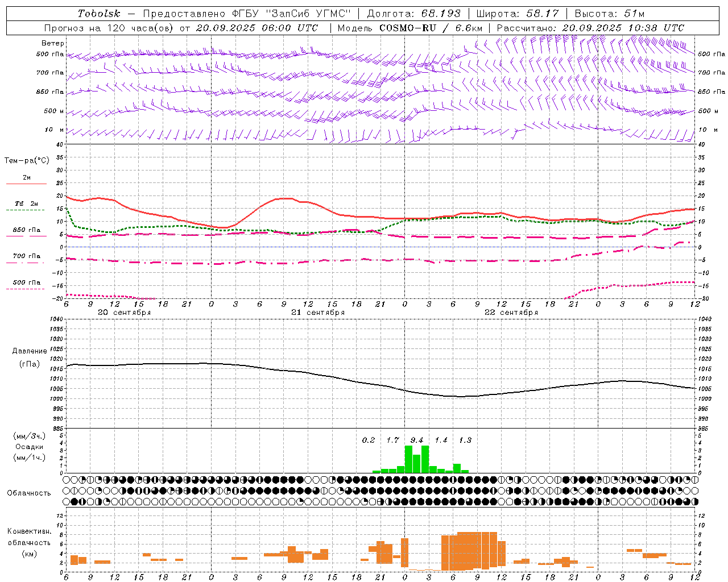Click the '0.2' precipitation total value

tap(369, 440)
